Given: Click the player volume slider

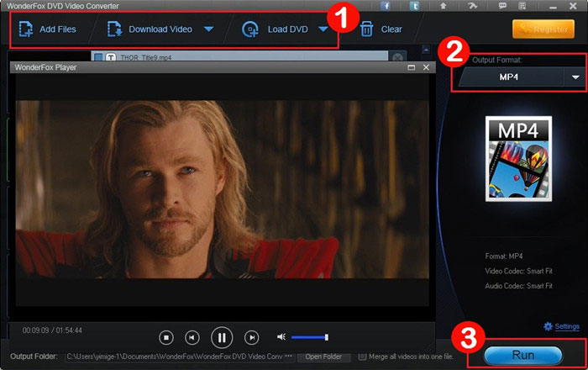Looking at the screenshot, I should 310,337.
